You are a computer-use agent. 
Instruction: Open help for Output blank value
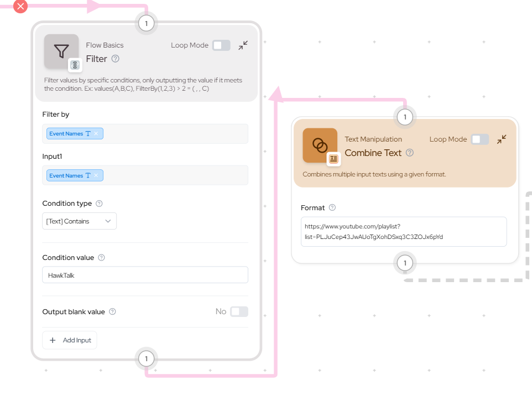112,311
